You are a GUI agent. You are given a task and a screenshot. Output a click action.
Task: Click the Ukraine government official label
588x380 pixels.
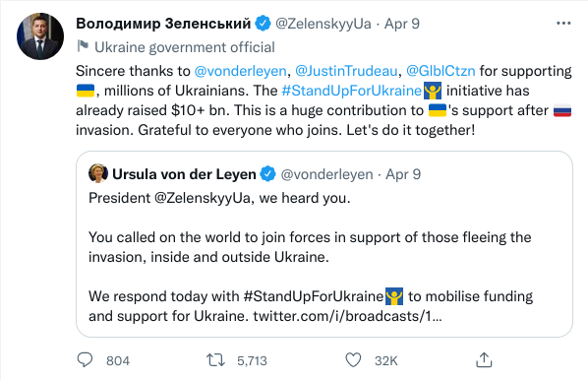[185, 47]
